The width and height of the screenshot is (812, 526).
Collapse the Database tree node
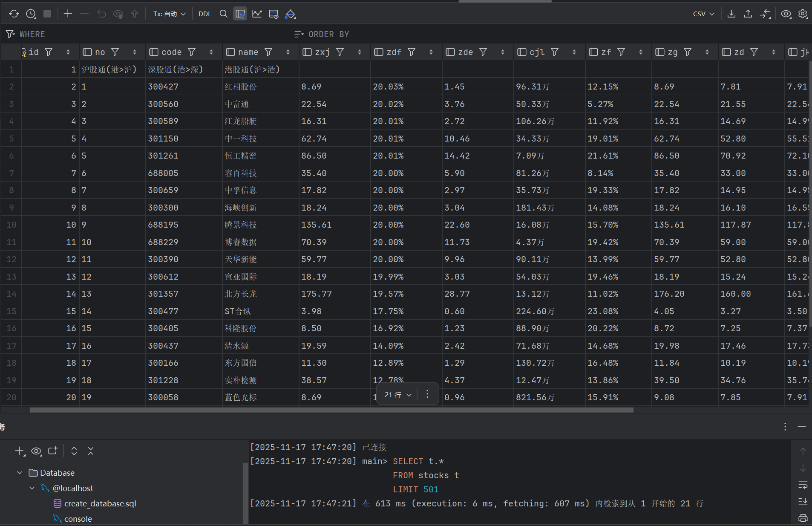coord(20,473)
